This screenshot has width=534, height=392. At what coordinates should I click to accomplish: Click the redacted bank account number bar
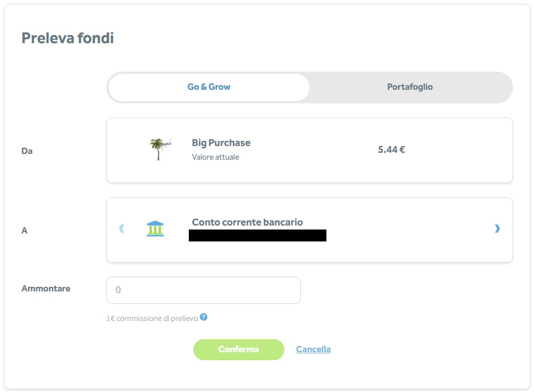pyautogui.click(x=258, y=235)
